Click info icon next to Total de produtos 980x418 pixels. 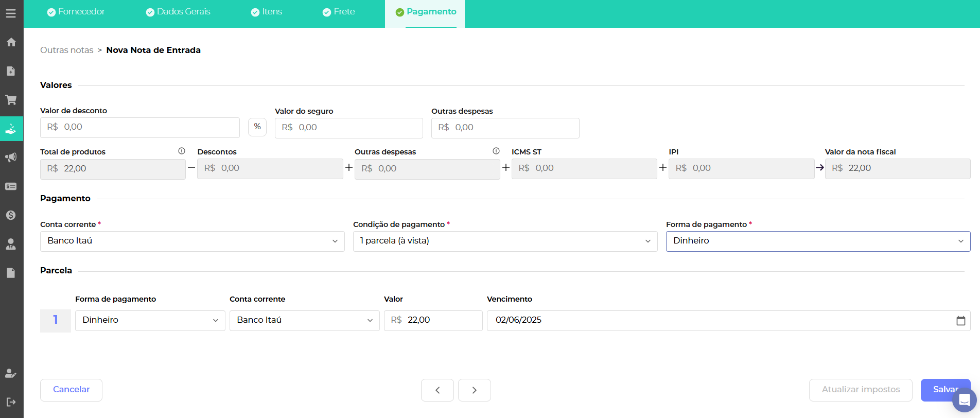pyautogui.click(x=182, y=151)
